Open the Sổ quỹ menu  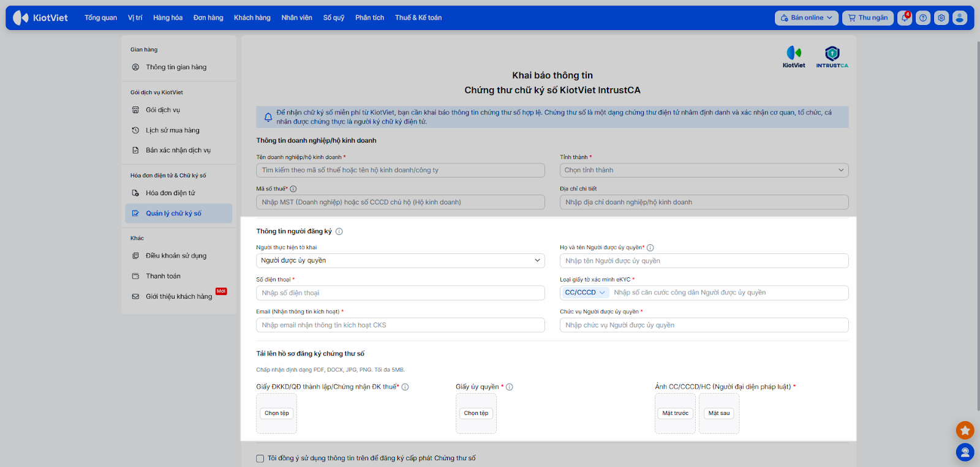[x=334, y=18]
